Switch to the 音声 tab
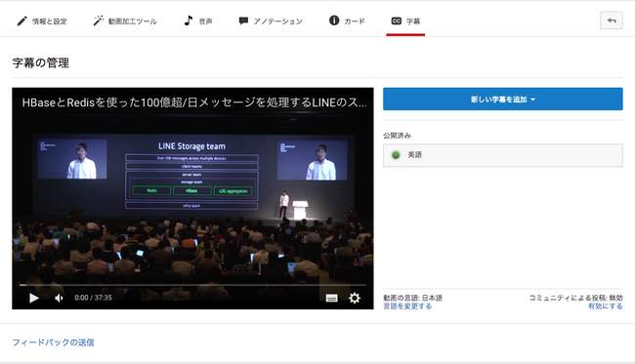This screenshot has width=635, height=364. (198, 21)
